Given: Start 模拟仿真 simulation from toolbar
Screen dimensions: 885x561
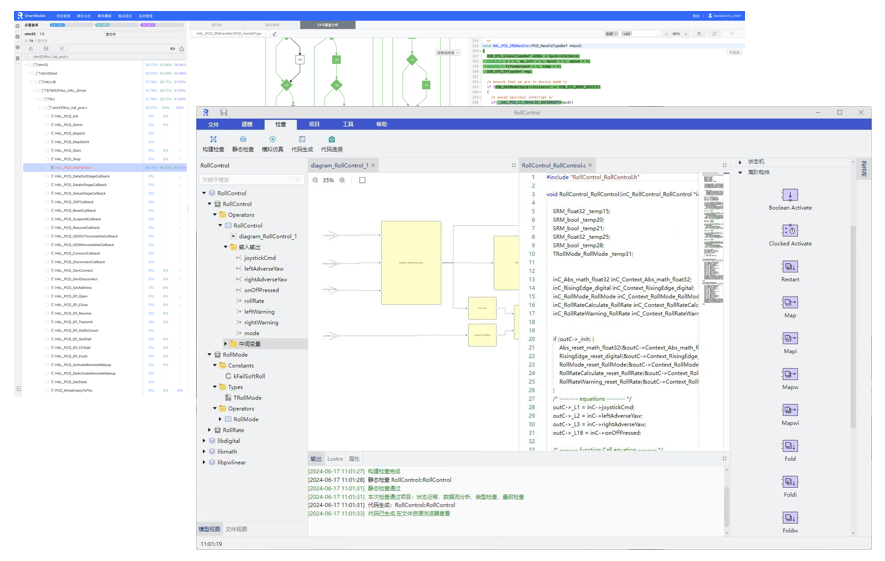Looking at the screenshot, I should pos(272,140).
